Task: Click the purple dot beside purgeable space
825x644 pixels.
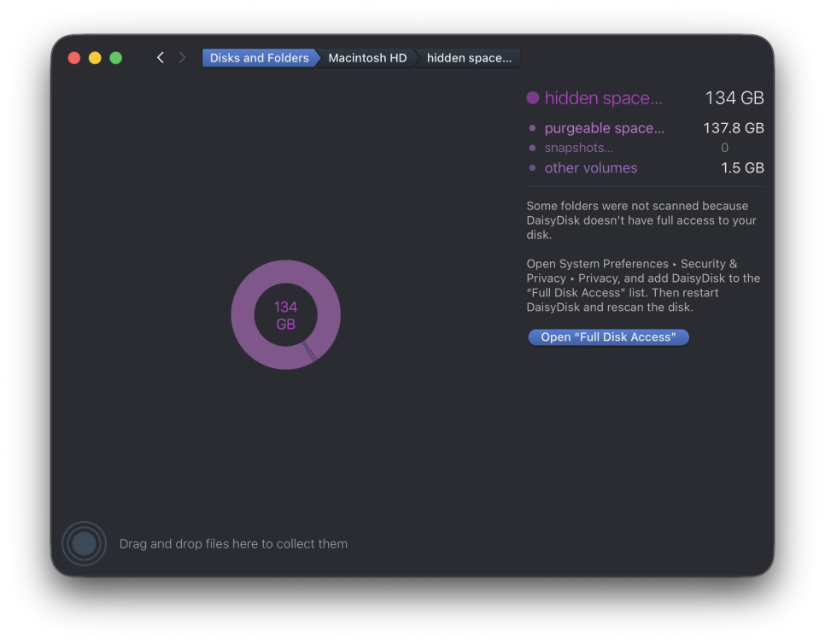Action: (532, 128)
